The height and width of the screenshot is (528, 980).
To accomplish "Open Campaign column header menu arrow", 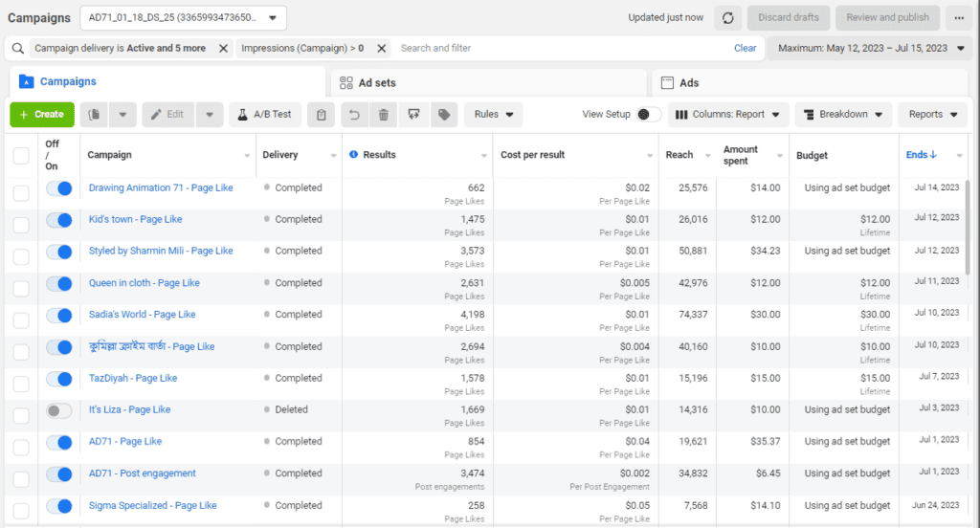I will click(247, 156).
